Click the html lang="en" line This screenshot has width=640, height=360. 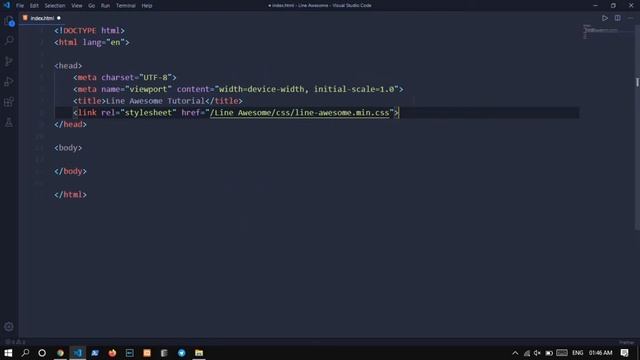pyautogui.click(x=92, y=42)
